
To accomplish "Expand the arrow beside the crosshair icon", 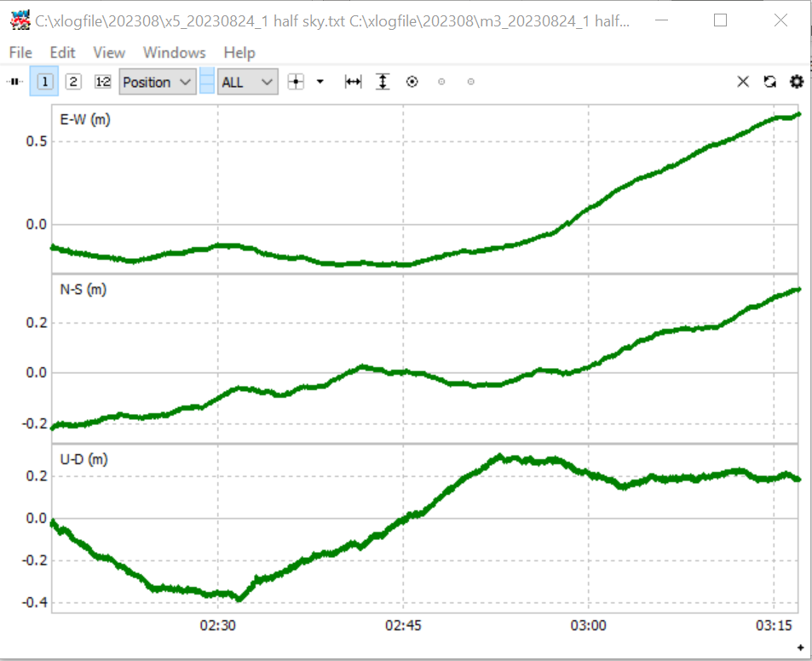I will coord(320,82).
